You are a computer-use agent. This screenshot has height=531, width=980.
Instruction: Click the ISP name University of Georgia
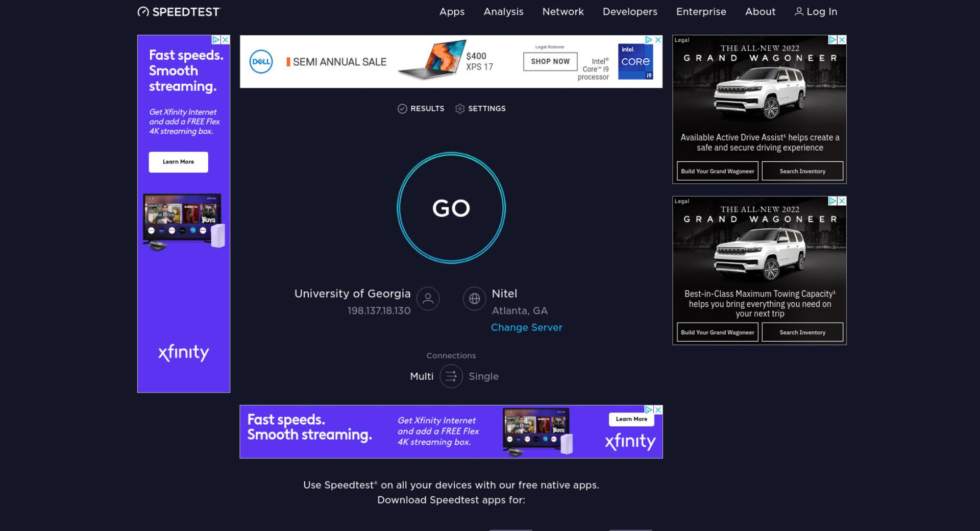click(x=352, y=294)
